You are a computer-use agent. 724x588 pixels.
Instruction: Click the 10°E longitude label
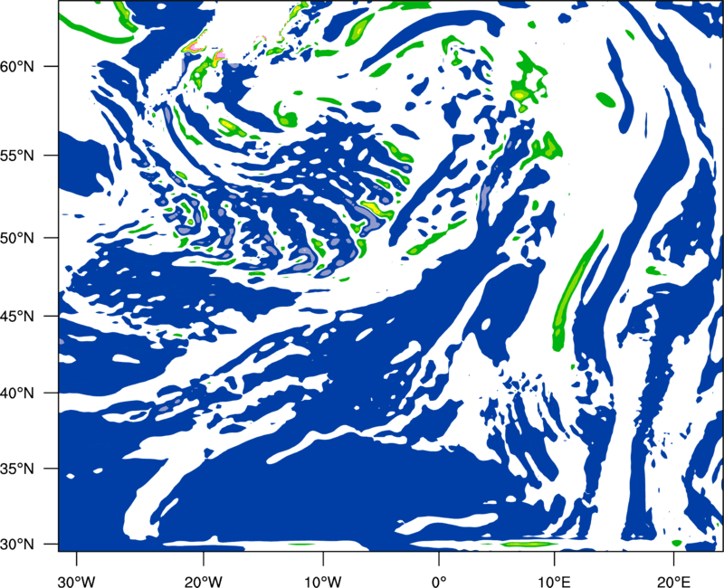(554, 582)
